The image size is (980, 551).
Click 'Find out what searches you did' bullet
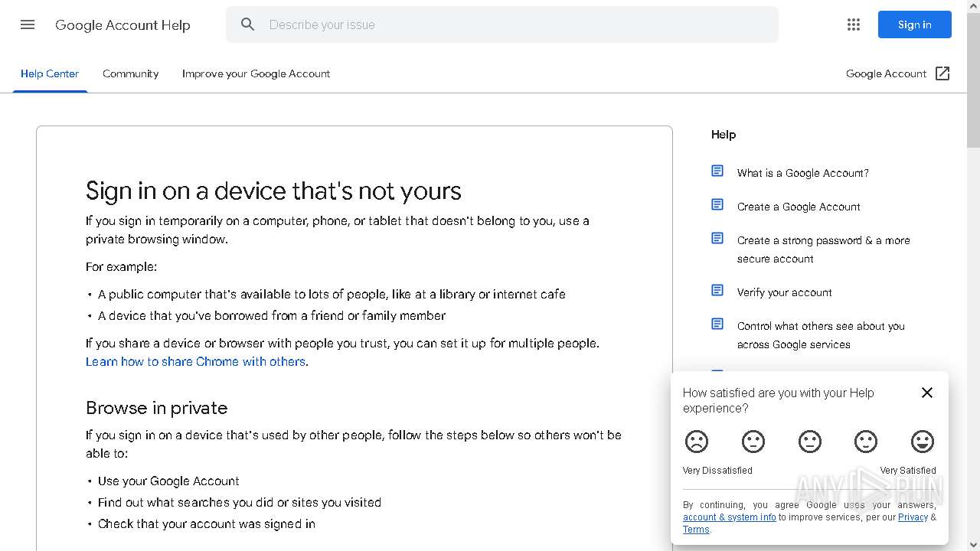pos(240,502)
